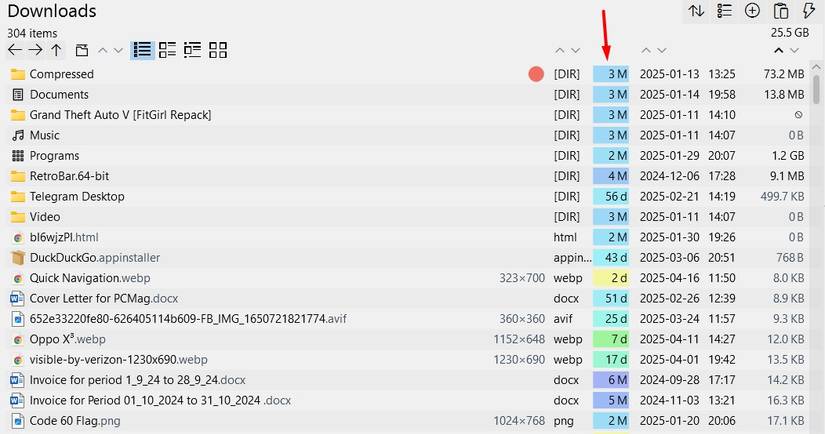Viewport: 825px width, 434px height.
Task: Click the lightning bolt actions icon
Action: (x=808, y=11)
